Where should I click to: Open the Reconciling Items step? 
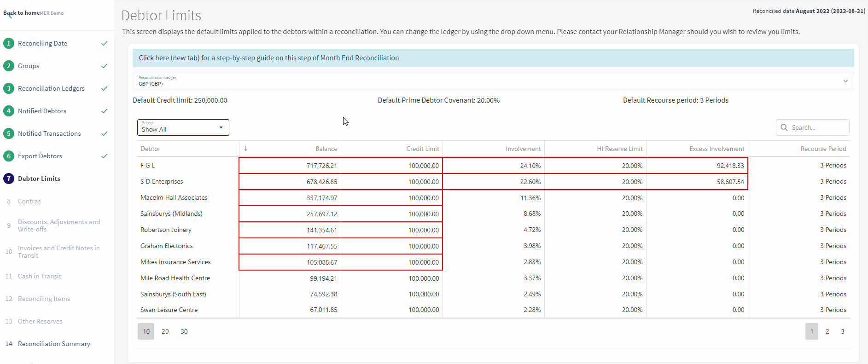(x=44, y=299)
